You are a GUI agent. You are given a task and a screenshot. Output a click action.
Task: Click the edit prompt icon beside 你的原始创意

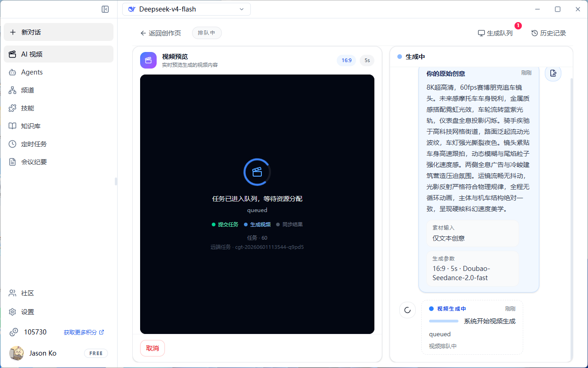click(x=553, y=73)
